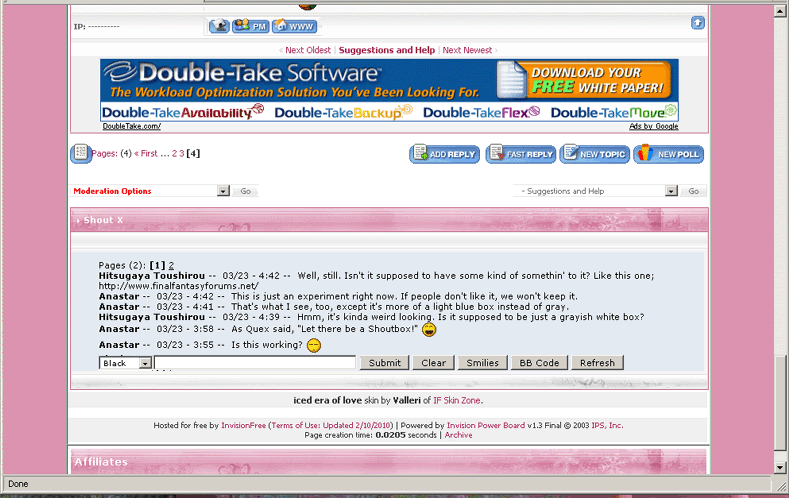Click the Fast Reply button
The height and width of the screenshot is (498, 789).
[x=520, y=154]
